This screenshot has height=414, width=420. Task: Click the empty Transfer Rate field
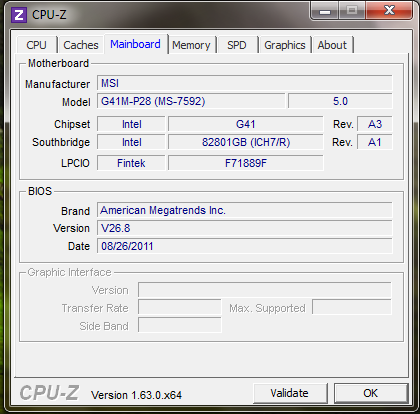(x=180, y=307)
